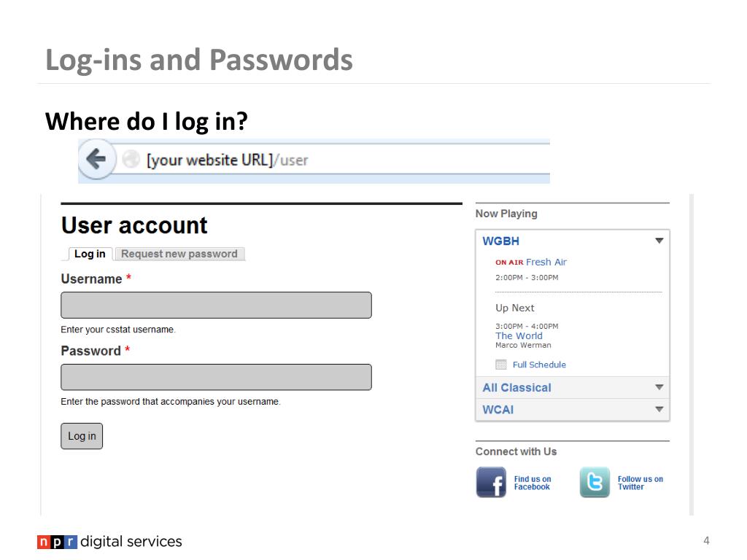747x560 pixels.
Task: Open the Twitter bird icon
Action: tap(595, 483)
